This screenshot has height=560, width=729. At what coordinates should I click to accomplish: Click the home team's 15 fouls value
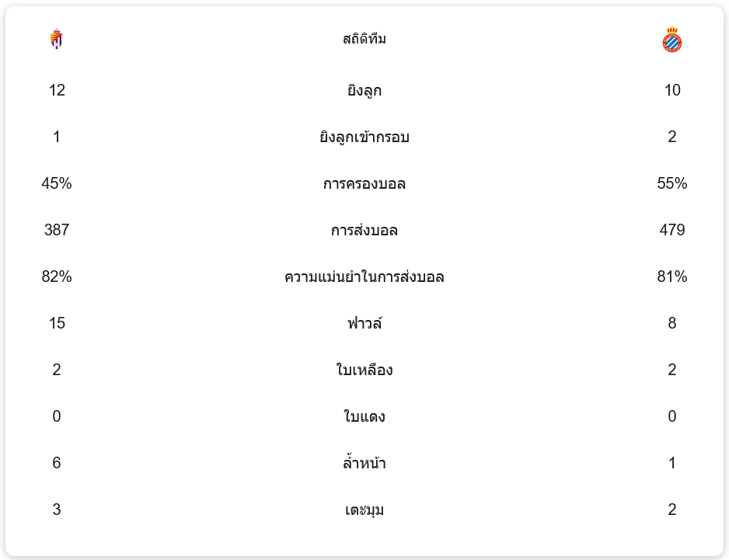57,323
